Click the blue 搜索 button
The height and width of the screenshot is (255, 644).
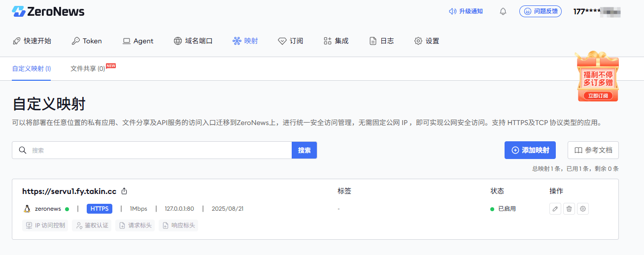[305, 150]
